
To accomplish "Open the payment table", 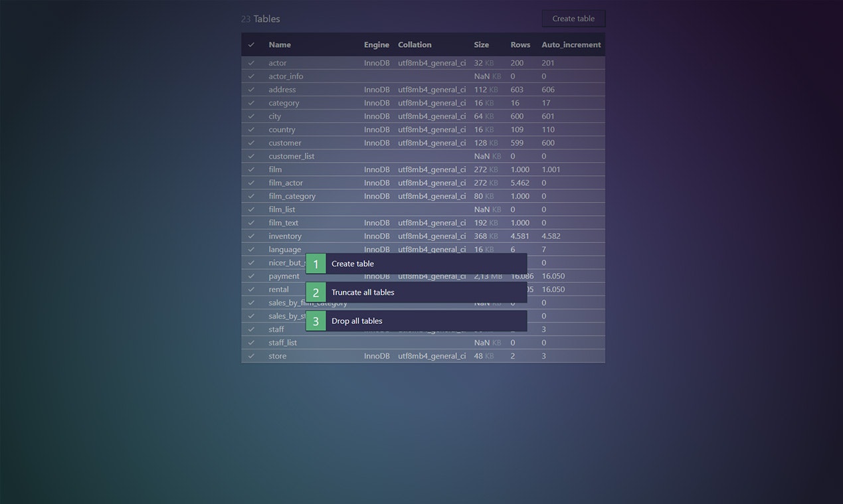I will tap(284, 276).
